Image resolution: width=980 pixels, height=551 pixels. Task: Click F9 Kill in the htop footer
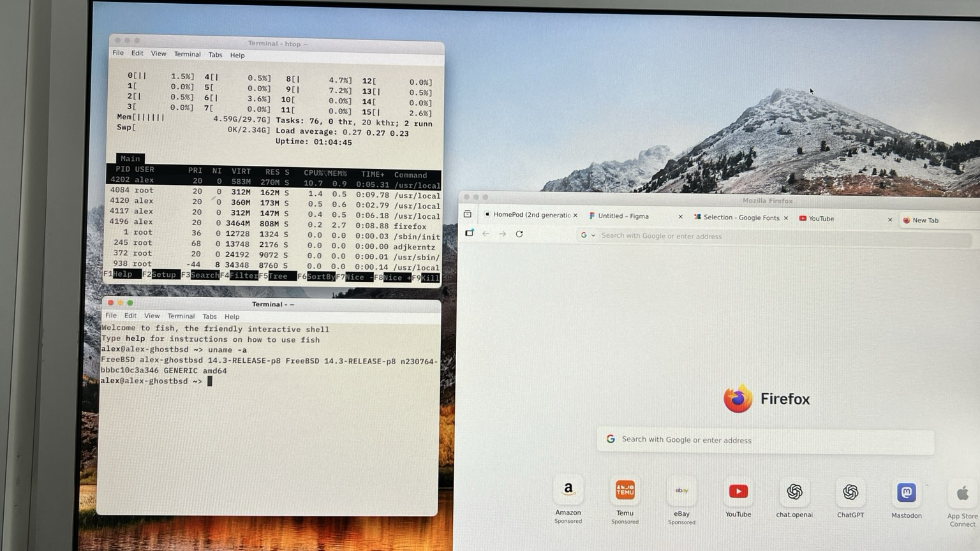coord(426,278)
